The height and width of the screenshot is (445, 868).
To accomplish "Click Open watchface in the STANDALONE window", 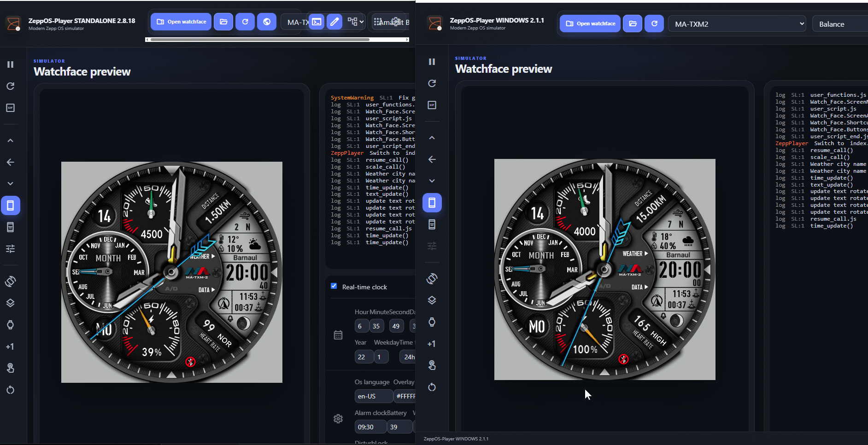I will pos(181,22).
